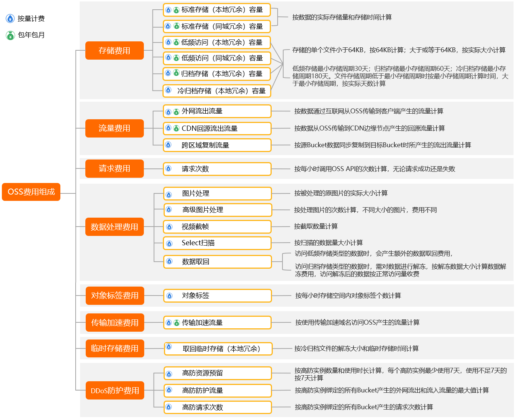
Task: Select the orange 数据处理费用 category node
Action: (114, 227)
